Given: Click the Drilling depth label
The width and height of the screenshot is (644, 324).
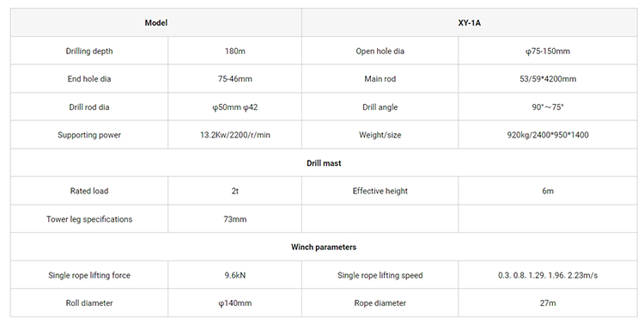Looking at the screenshot, I should (x=89, y=52).
